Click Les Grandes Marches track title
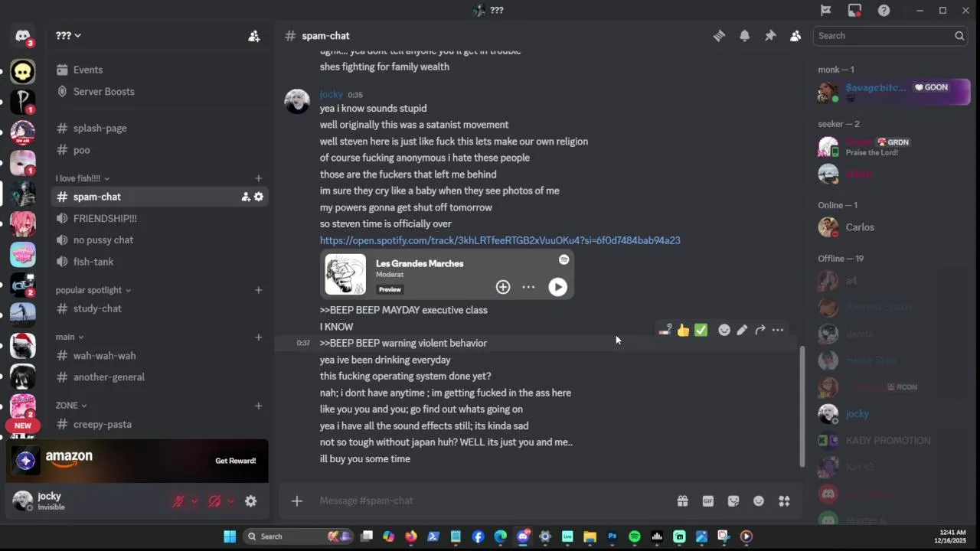This screenshot has height=551, width=980. coord(420,263)
